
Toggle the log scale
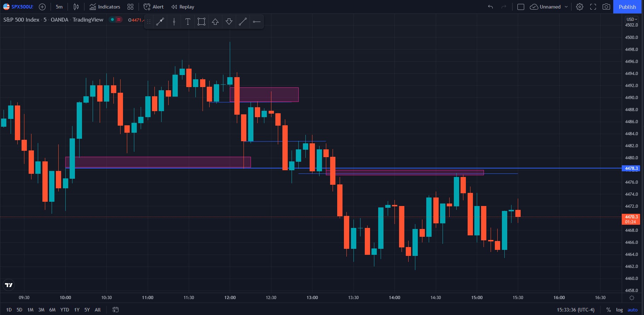[619, 310]
